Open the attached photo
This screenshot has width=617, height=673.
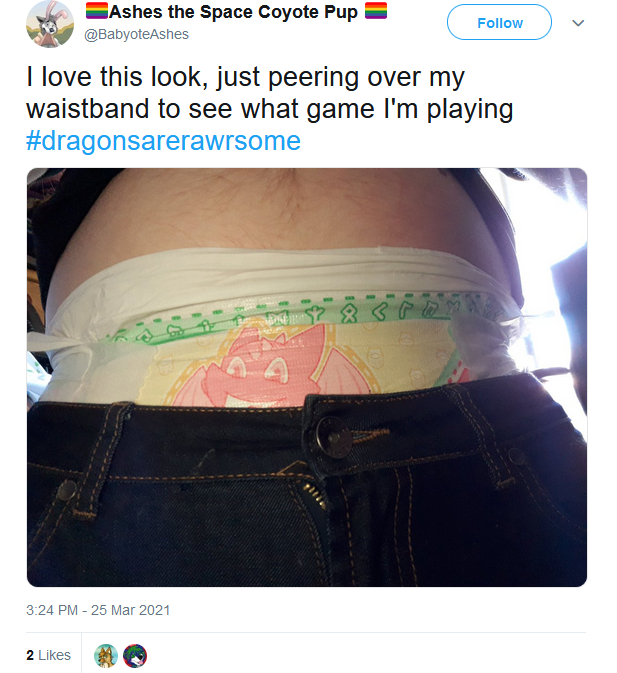coord(307,377)
